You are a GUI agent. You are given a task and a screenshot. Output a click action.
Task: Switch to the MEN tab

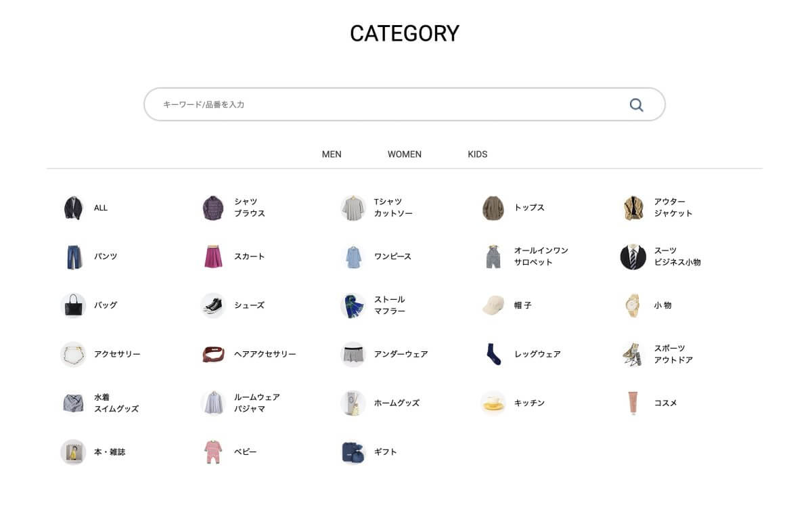pyautogui.click(x=332, y=154)
